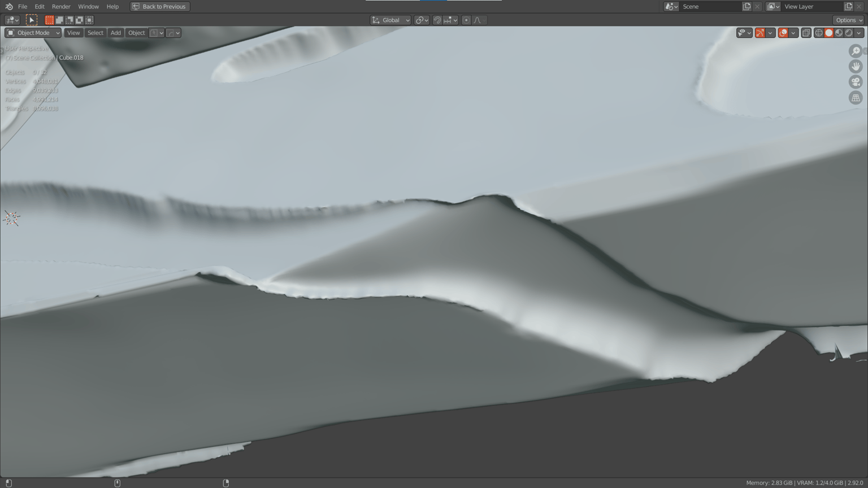Image resolution: width=868 pixels, height=488 pixels.
Task: Open the snapping options dropdown
Action: [450, 20]
